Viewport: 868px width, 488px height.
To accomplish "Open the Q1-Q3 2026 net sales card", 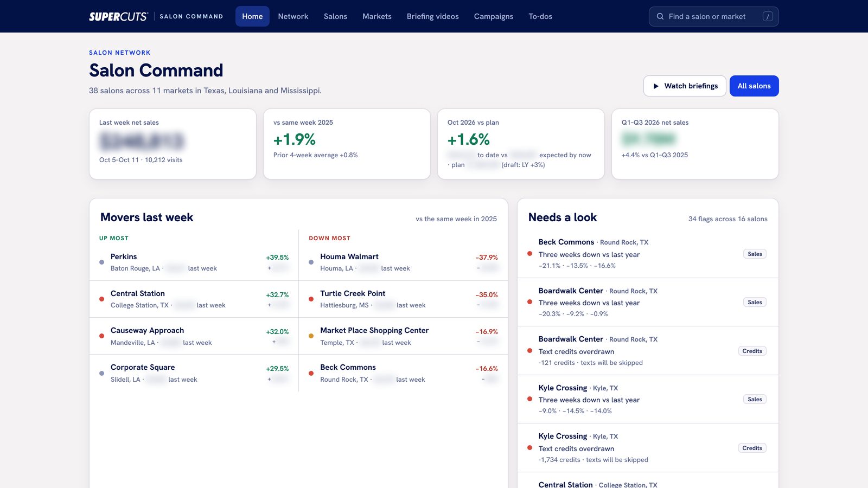I will tap(695, 144).
